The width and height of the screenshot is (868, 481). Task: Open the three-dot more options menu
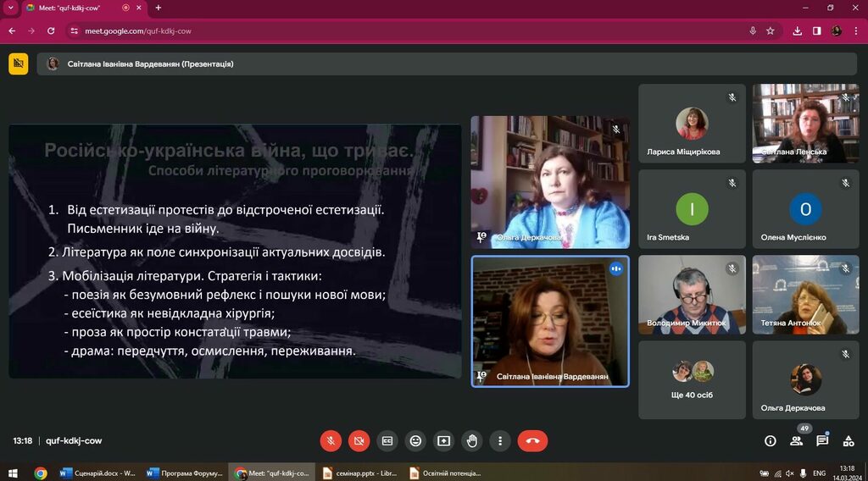coord(500,440)
